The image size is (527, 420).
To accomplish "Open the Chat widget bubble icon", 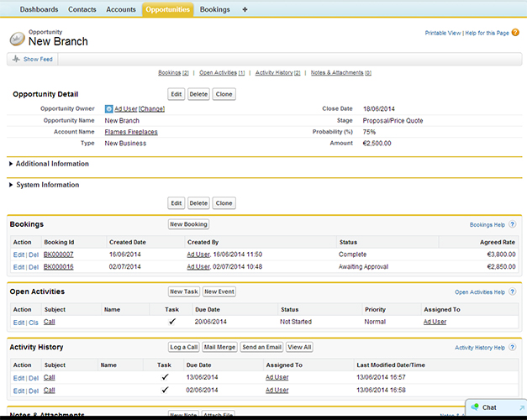I will 475,407.
